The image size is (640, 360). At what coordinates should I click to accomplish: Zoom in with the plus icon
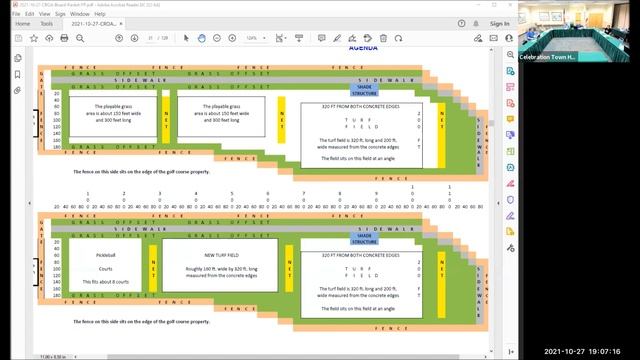pos(232,38)
